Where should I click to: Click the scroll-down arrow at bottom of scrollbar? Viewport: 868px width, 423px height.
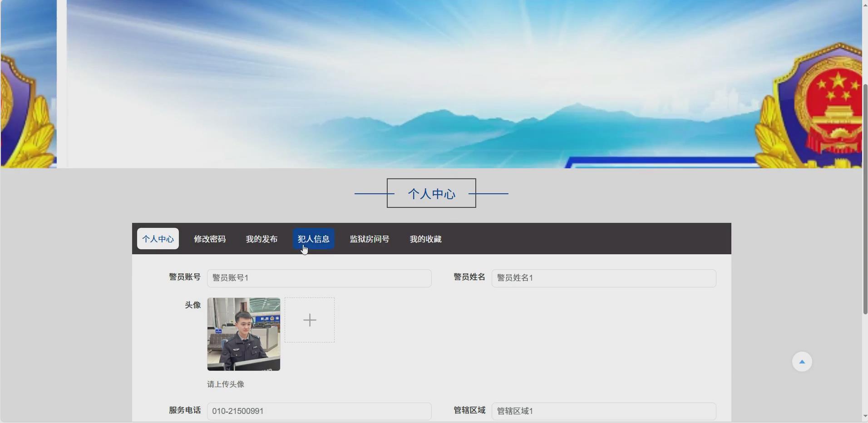[x=864, y=416]
